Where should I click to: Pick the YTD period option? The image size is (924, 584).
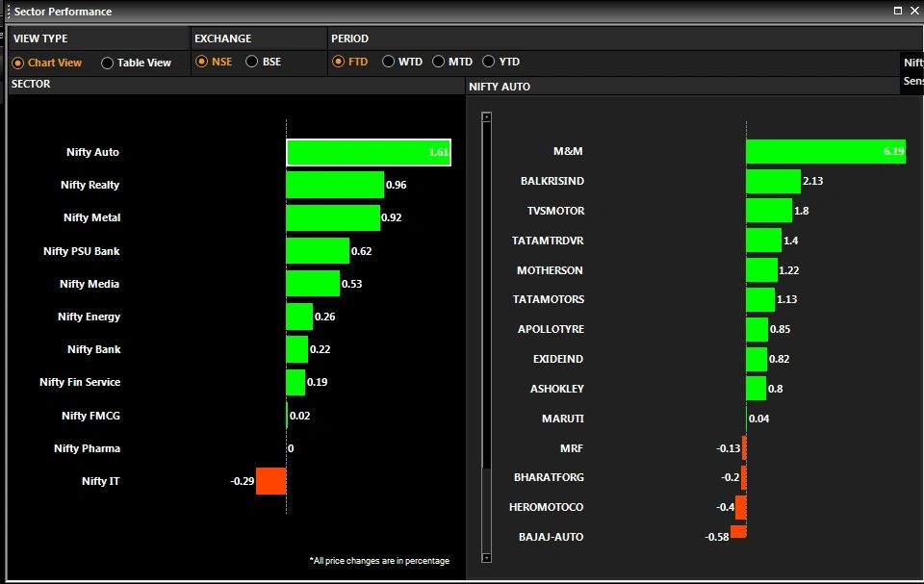pos(489,62)
